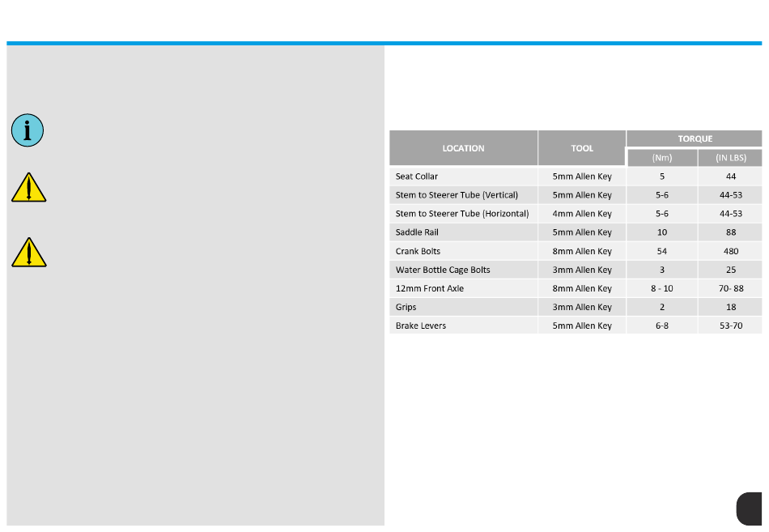Screen dimensions: 769x532
Task: Click Grips in-lbs value 18
Action: [x=731, y=307]
